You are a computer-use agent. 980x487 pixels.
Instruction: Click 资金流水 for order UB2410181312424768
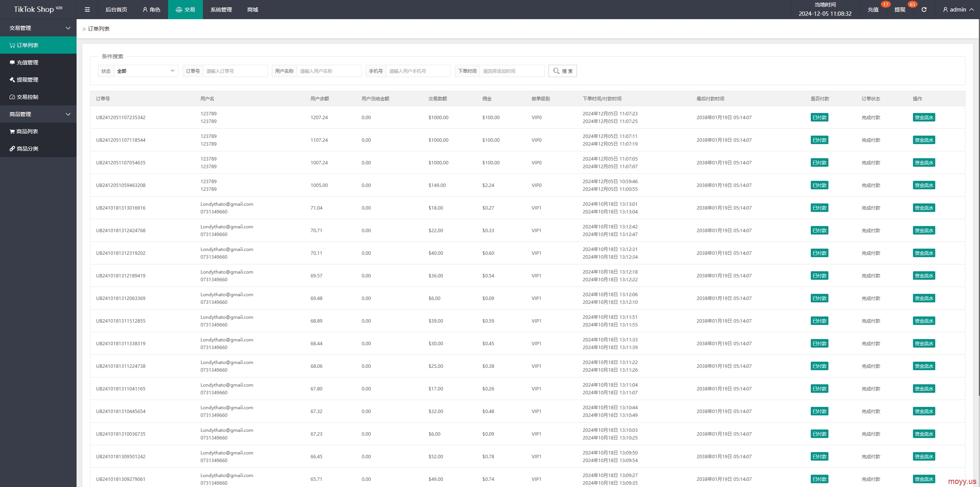[924, 231]
